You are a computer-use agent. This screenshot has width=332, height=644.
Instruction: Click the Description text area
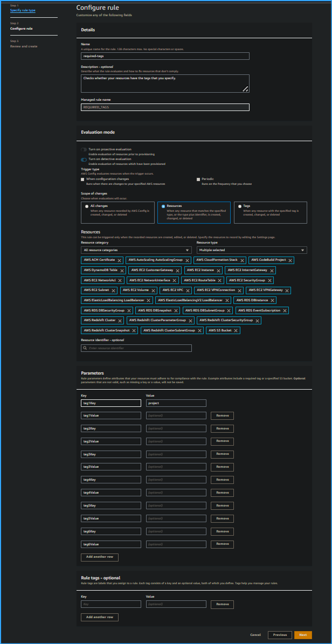coord(165,84)
